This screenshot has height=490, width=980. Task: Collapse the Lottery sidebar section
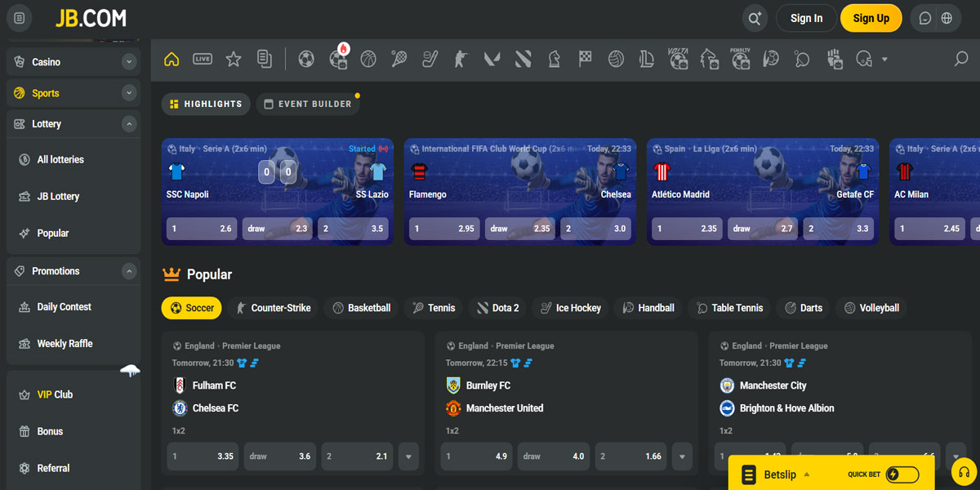[128, 124]
